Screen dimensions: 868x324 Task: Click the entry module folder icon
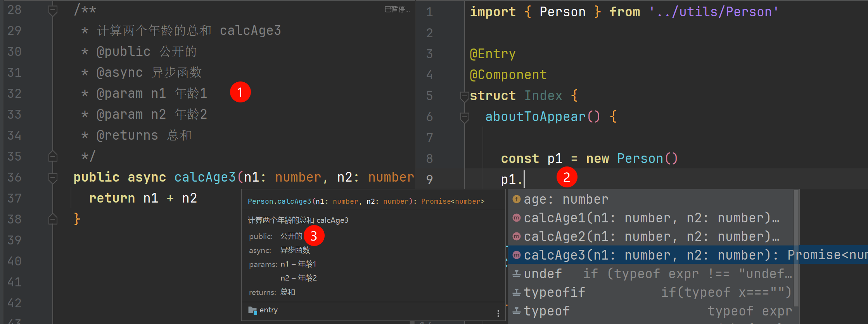[x=252, y=310]
